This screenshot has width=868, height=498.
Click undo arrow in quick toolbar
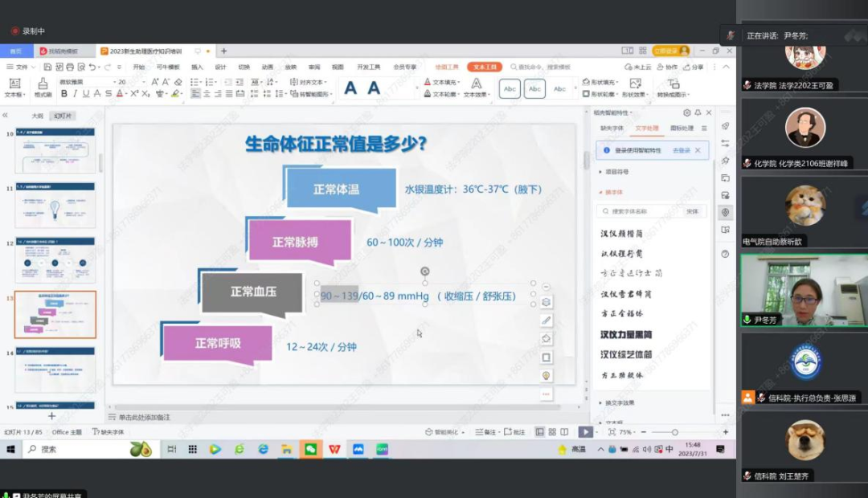pos(92,67)
